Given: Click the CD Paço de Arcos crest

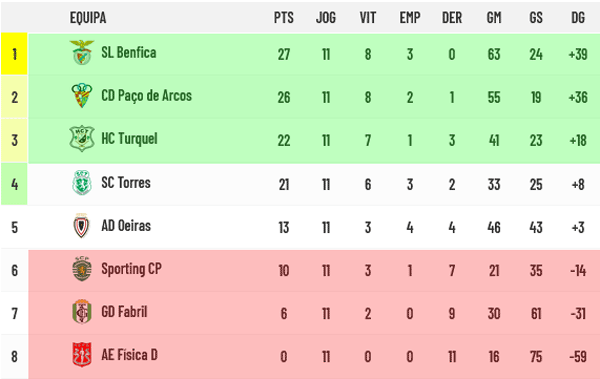Looking at the screenshot, I should click(x=82, y=95).
